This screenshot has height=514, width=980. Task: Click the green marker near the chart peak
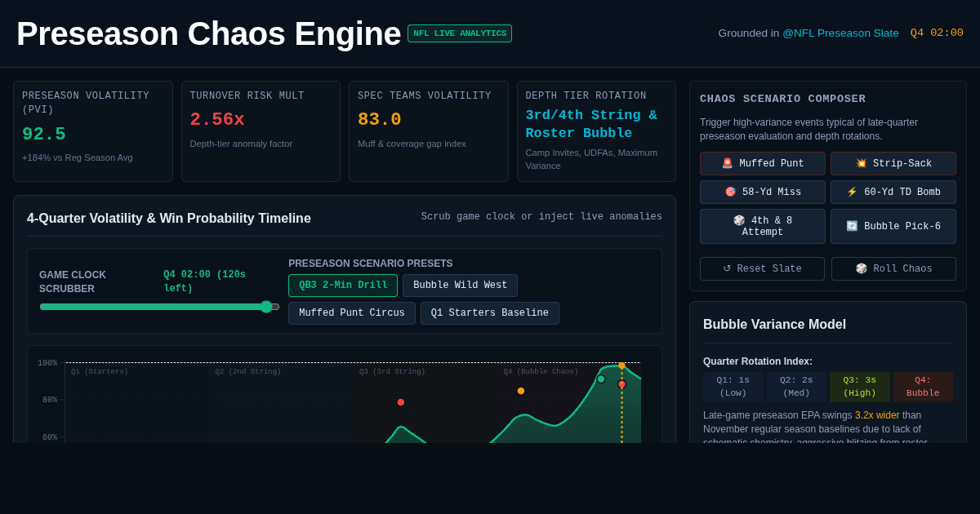(601, 379)
